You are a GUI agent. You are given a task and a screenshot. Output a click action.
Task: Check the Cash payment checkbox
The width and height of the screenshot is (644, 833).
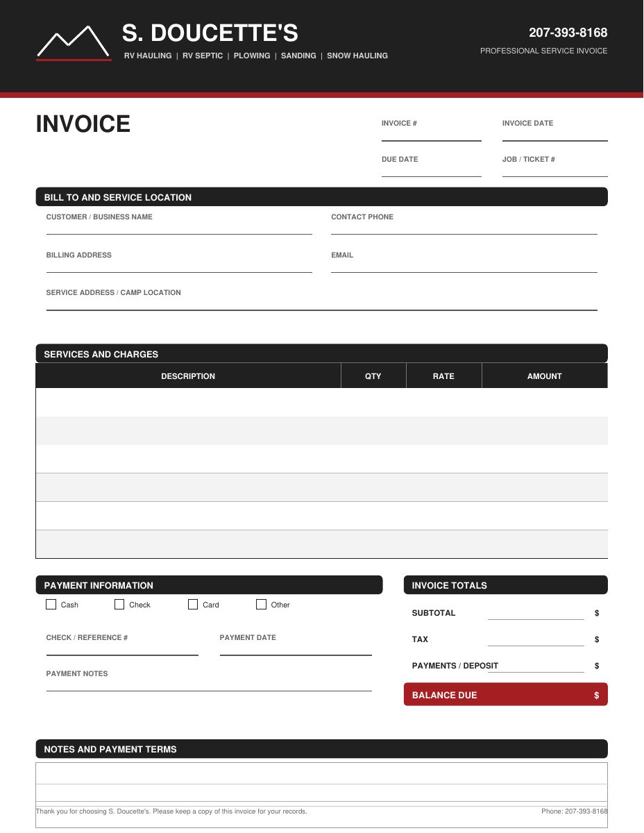pos(51,605)
